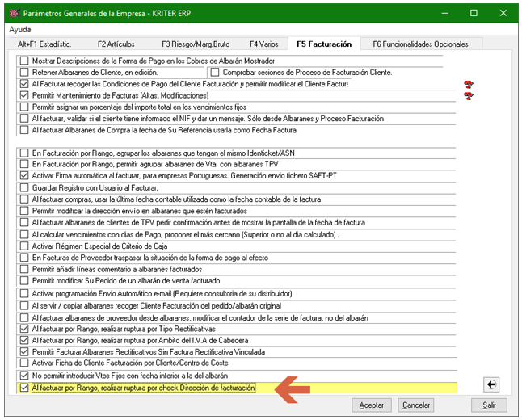
Task: Uncheck Activar Firma automática al facturar
Action: click(24, 176)
